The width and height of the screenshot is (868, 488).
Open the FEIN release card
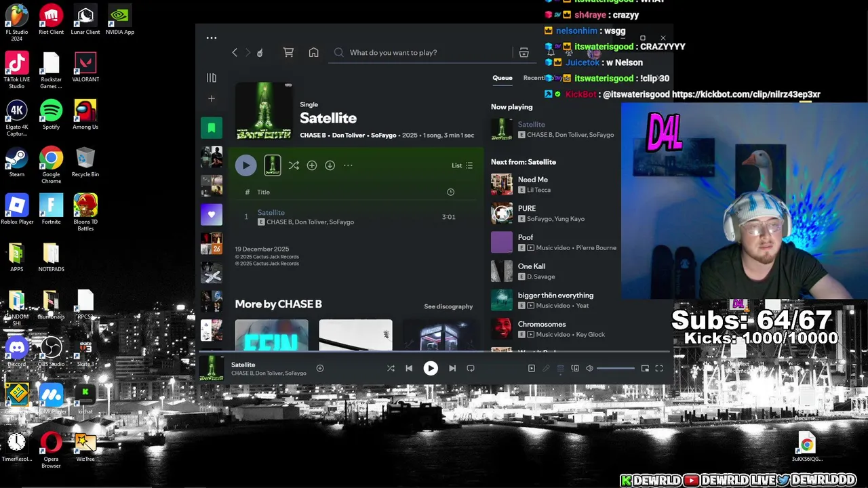271,335
